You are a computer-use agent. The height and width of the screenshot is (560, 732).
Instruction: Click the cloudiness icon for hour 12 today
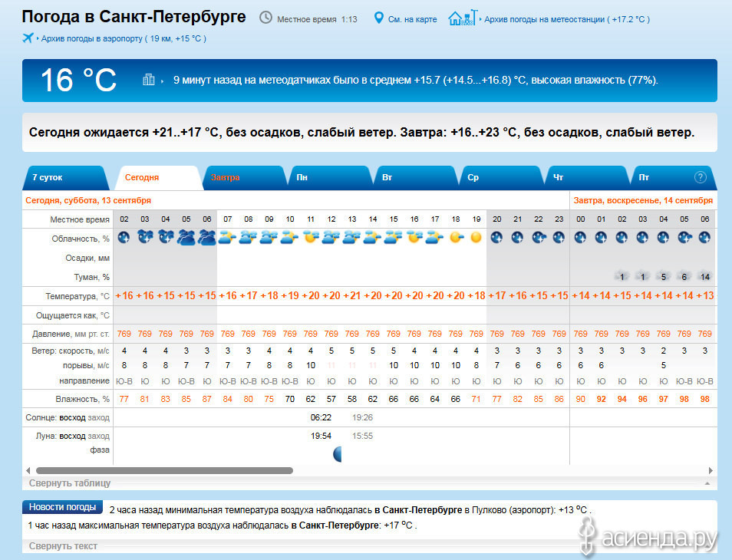click(x=331, y=238)
